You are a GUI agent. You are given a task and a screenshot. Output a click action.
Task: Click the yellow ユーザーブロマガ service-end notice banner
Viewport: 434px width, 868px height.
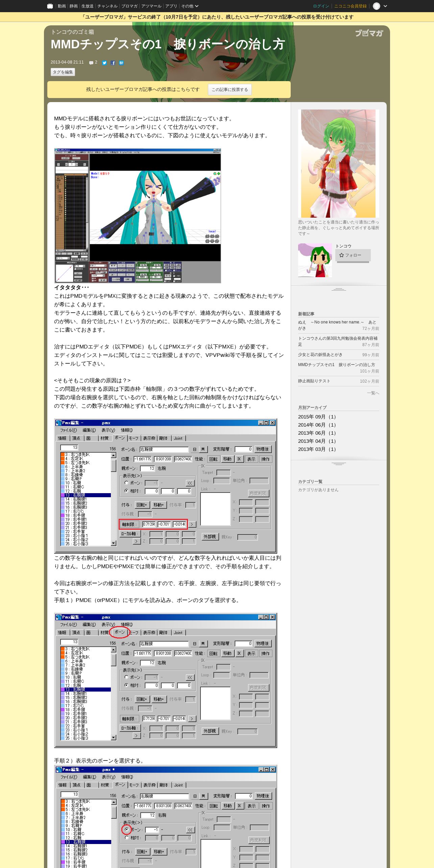pyautogui.click(x=217, y=17)
